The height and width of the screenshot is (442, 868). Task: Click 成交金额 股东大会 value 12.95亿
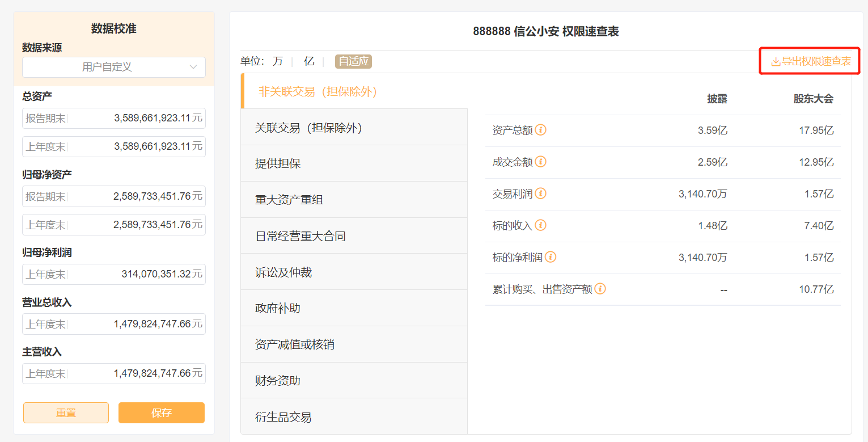tap(816, 162)
